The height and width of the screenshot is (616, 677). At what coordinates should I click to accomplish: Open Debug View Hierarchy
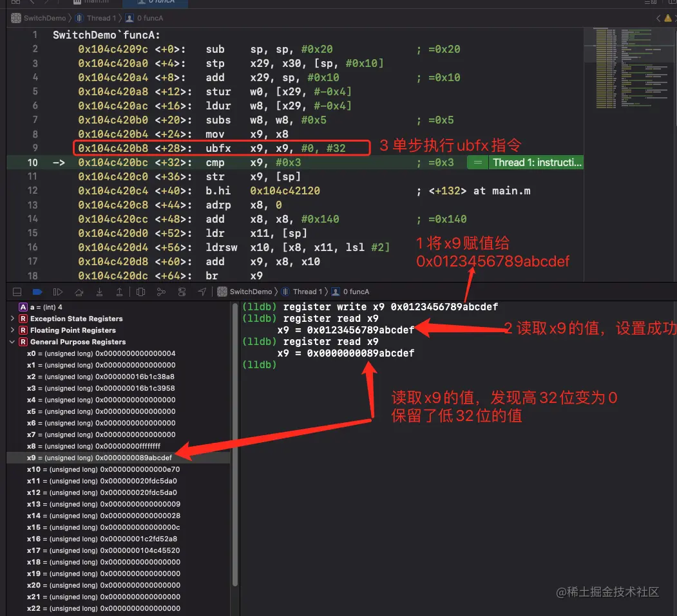pyautogui.click(x=141, y=292)
